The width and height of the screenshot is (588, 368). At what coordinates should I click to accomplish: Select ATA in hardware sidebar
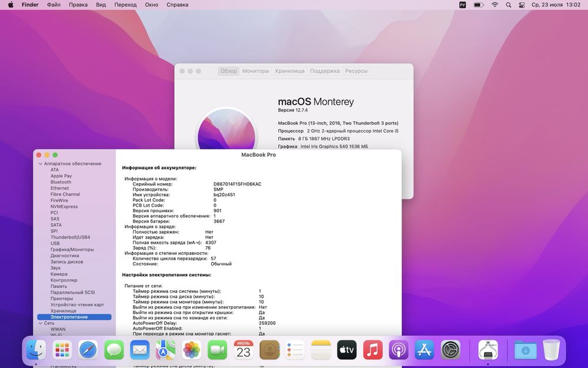pos(55,170)
